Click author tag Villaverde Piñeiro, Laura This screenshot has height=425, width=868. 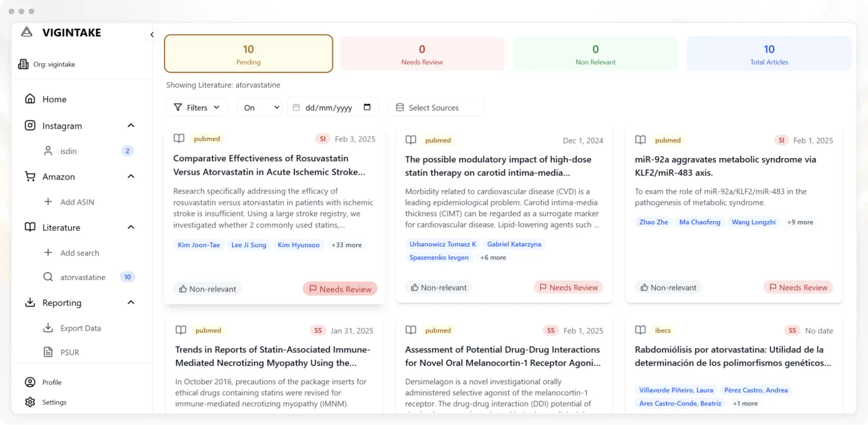pos(676,390)
